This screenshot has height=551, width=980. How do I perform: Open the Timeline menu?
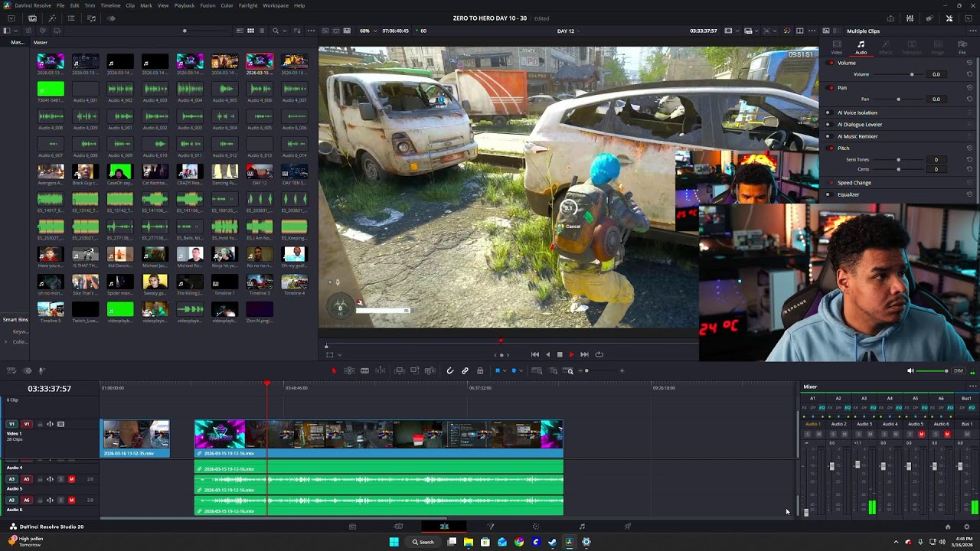click(x=110, y=5)
